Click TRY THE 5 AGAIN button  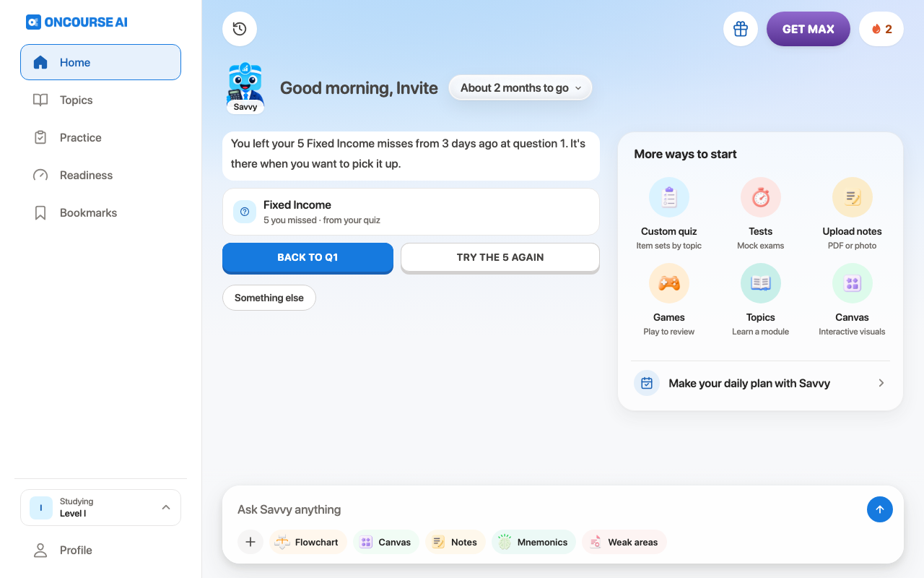(500, 258)
